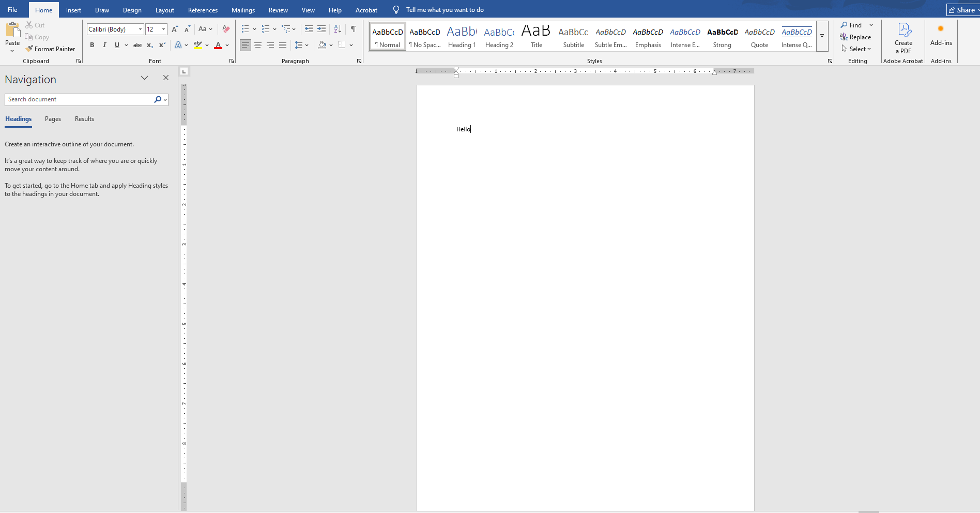Click the Grow Font size icon
Image resolution: width=980 pixels, height=513 pixels.
pyautogui.click(x=175, y=29)
